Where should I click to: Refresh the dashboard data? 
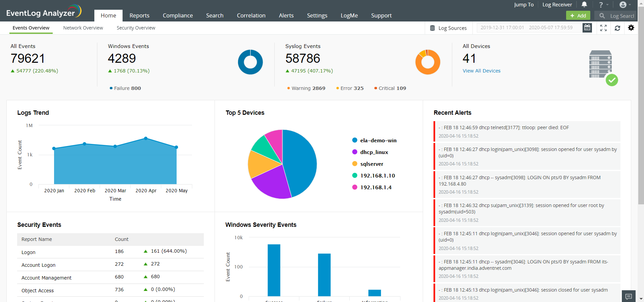[617, 28]
